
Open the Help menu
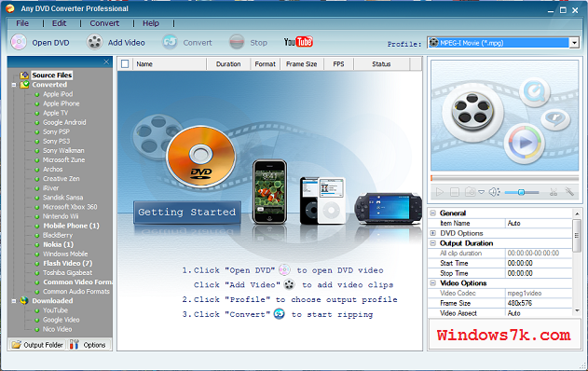pyautogui.click(x=151, y=23)
